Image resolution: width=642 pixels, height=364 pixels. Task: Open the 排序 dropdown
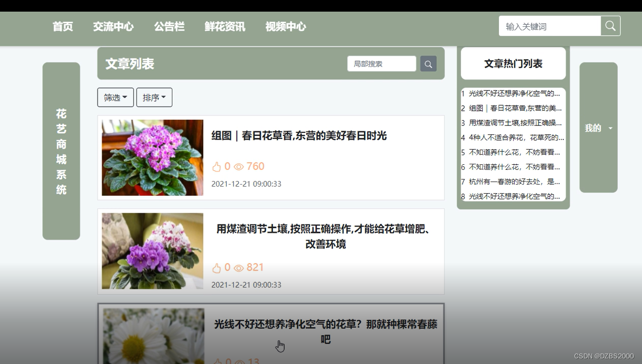[x=154, y=98]
